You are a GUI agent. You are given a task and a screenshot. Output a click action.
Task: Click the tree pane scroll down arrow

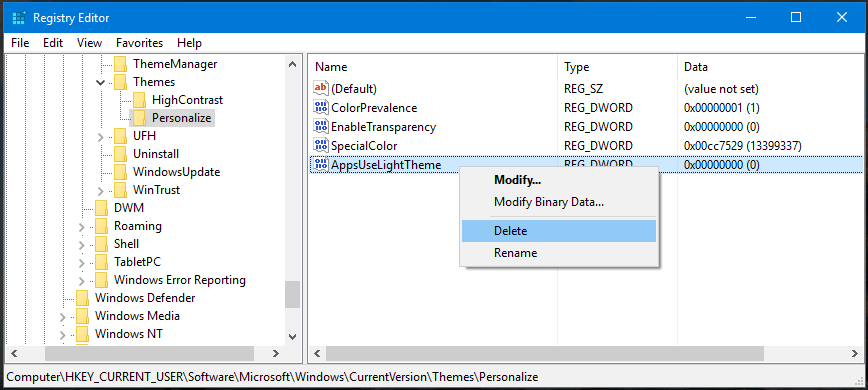292,336
